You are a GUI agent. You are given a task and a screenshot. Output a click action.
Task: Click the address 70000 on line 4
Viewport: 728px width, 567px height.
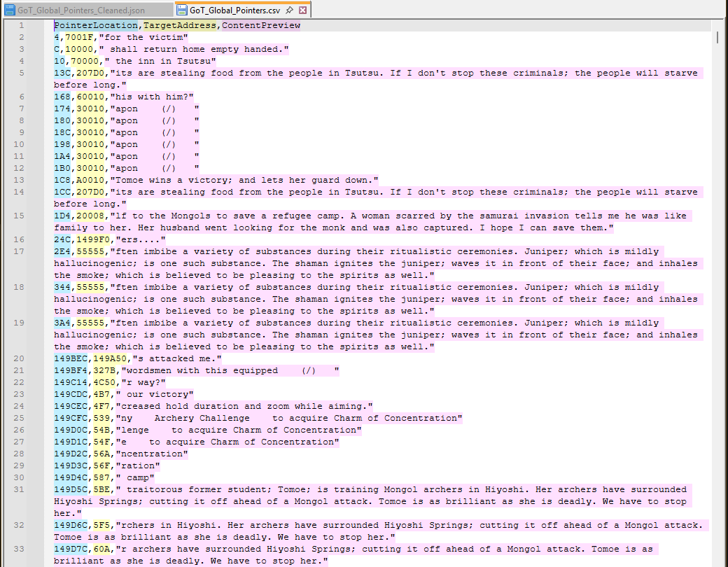85,61
